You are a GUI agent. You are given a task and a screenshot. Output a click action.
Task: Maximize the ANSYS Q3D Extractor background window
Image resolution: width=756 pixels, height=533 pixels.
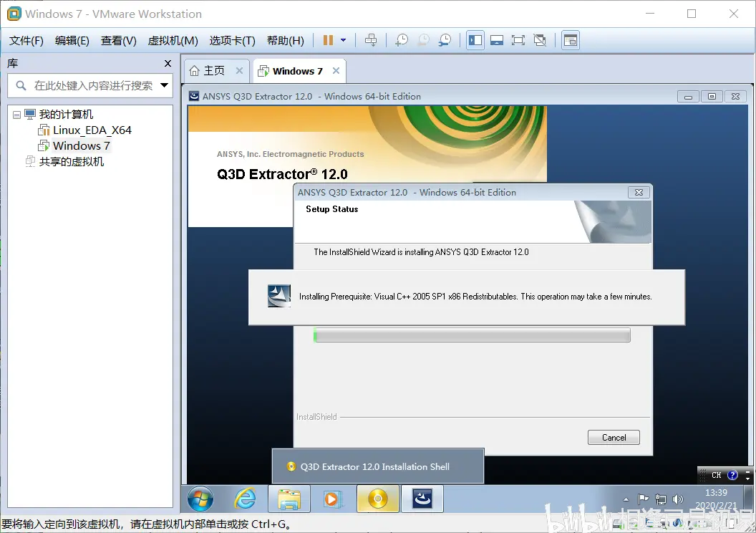[712, 97]
